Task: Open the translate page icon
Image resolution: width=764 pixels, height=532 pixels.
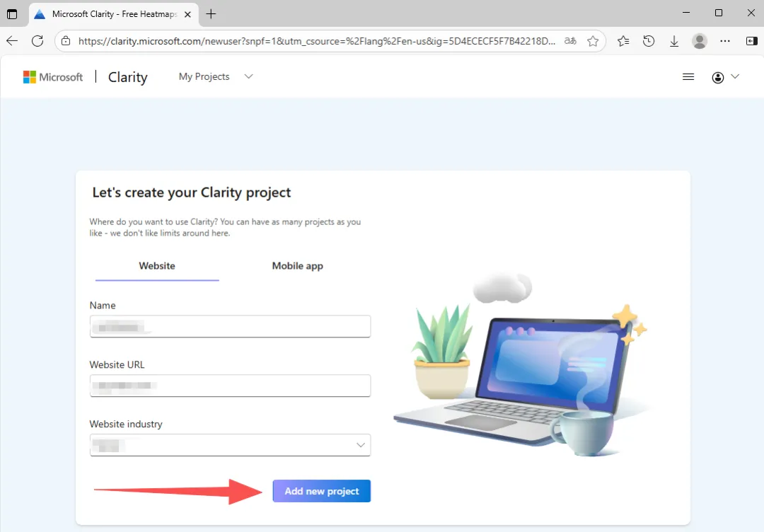Action: click(570, 41)
